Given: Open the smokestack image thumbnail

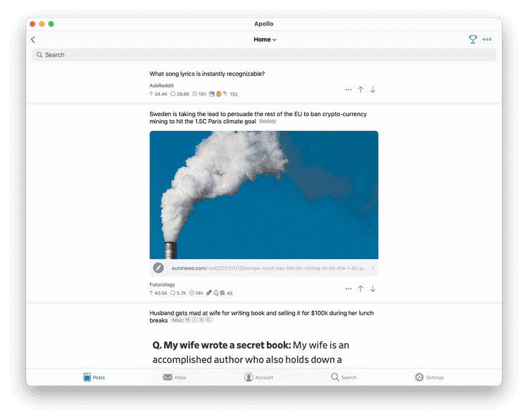Looking at the screenshot, I should point(264,195).
